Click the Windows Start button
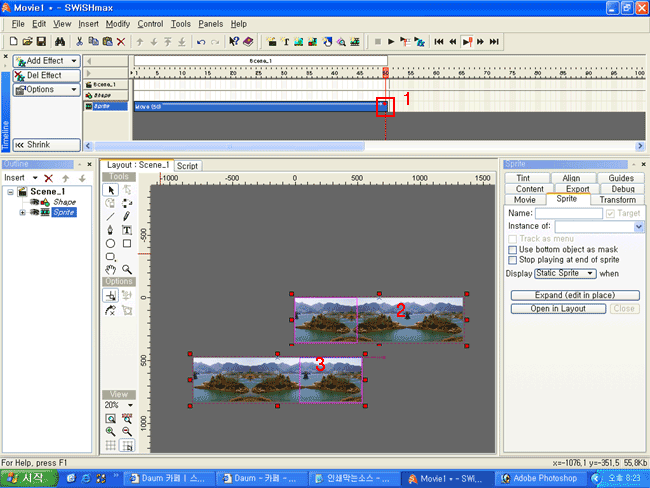 [29, 478]
